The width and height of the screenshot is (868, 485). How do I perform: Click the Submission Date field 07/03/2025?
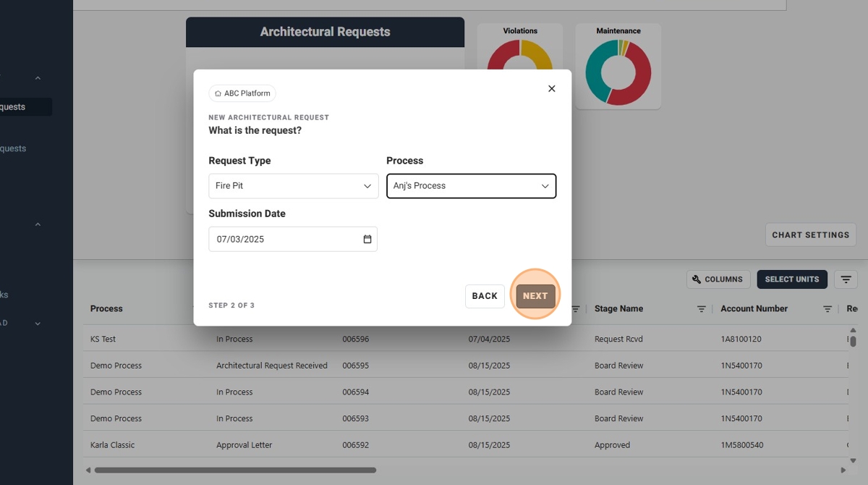[x=293, y=239]
